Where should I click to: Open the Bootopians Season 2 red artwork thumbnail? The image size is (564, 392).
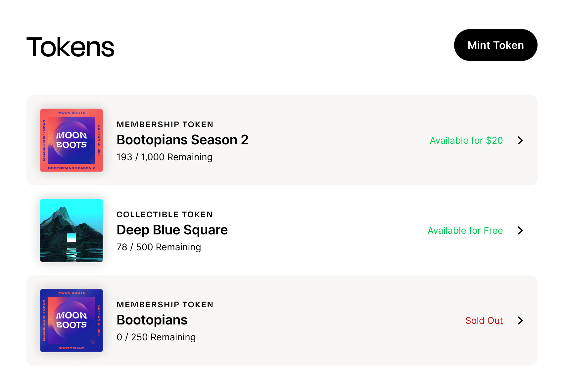pyautogui.click(x=71, y=140)
